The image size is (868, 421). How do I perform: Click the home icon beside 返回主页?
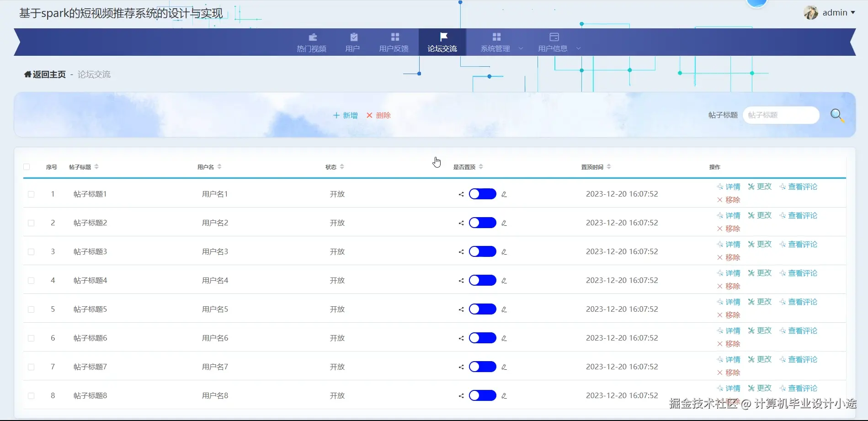(x=27, y=74)
